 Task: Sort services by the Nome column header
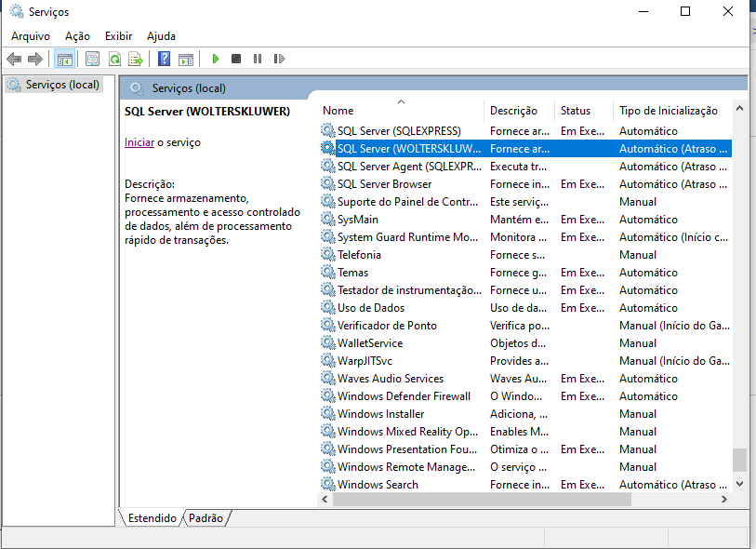[x=401, y=111]
